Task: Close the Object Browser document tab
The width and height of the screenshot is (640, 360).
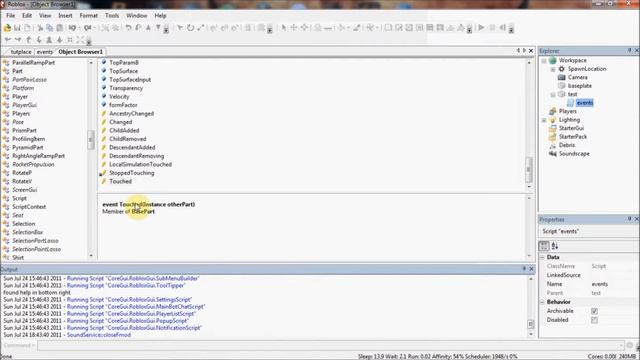Action: (x=531, y=51)
